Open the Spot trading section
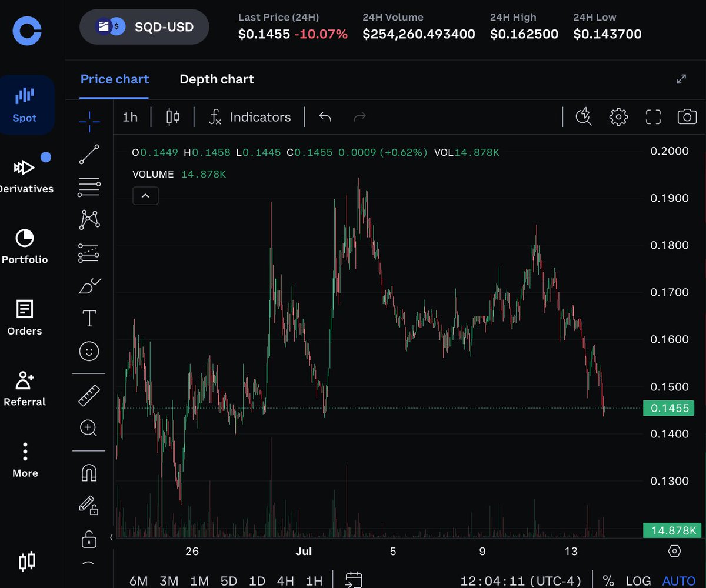706x588 pixels. click(25, 105)
